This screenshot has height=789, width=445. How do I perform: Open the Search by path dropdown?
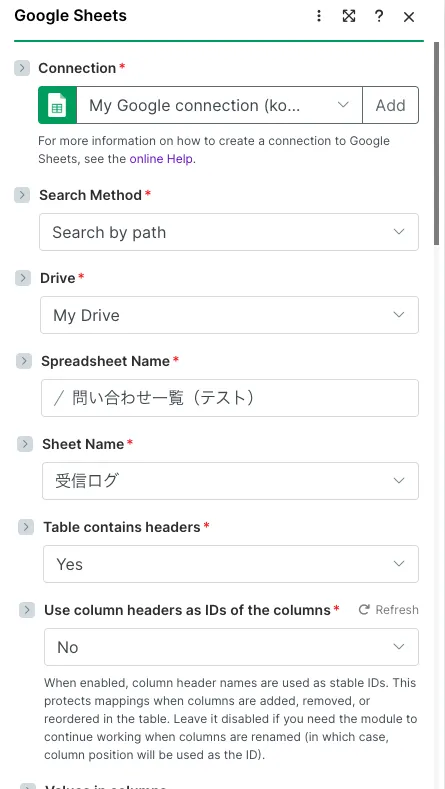[229, 232]
